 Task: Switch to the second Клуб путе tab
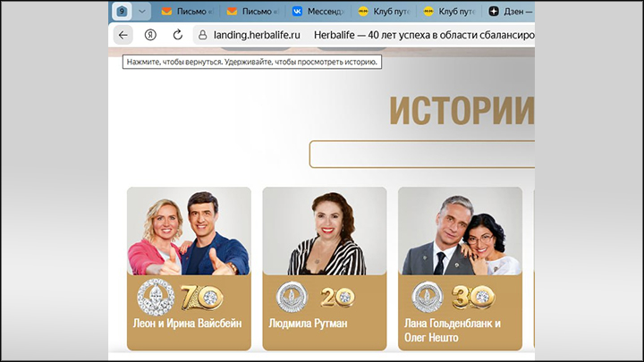click(x=449, y=12)
